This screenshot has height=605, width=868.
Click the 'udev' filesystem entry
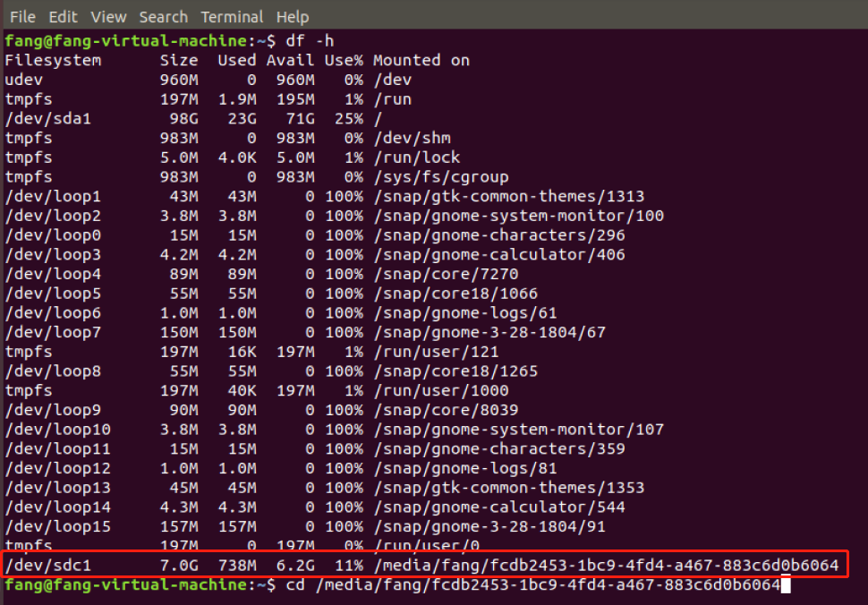[24, 80]
